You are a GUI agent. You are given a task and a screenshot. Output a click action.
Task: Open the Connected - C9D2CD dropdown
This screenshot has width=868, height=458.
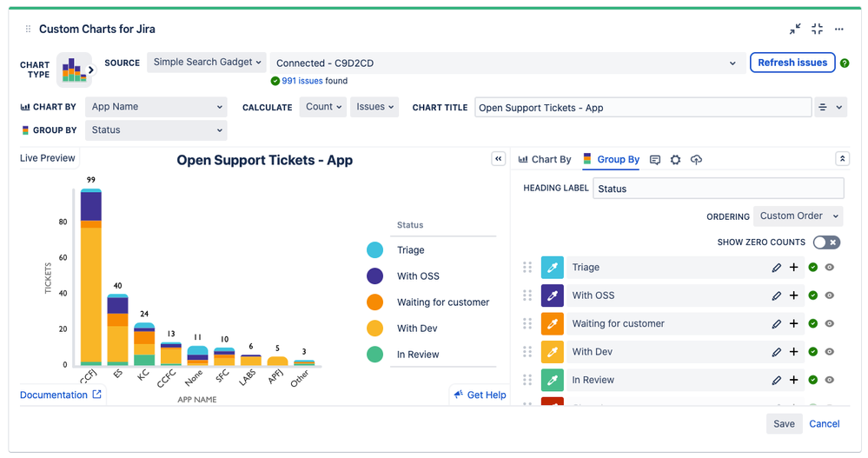[x=507, y=63]
